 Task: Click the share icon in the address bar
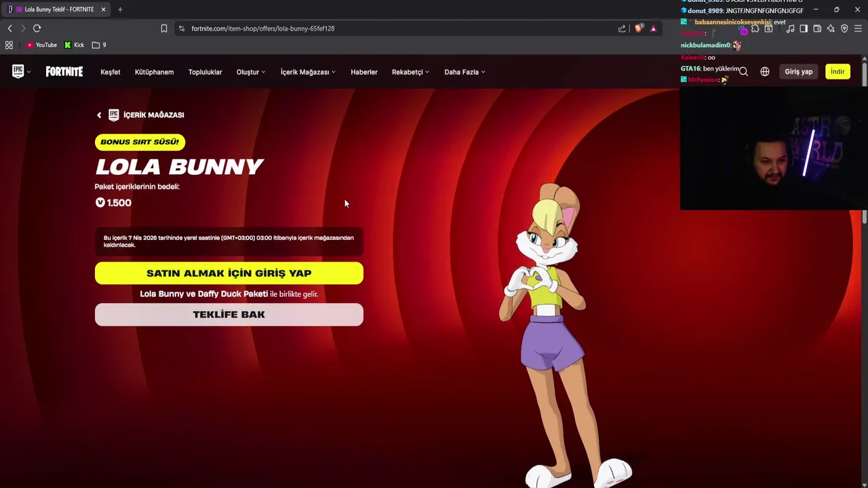(x=622, y=28)
